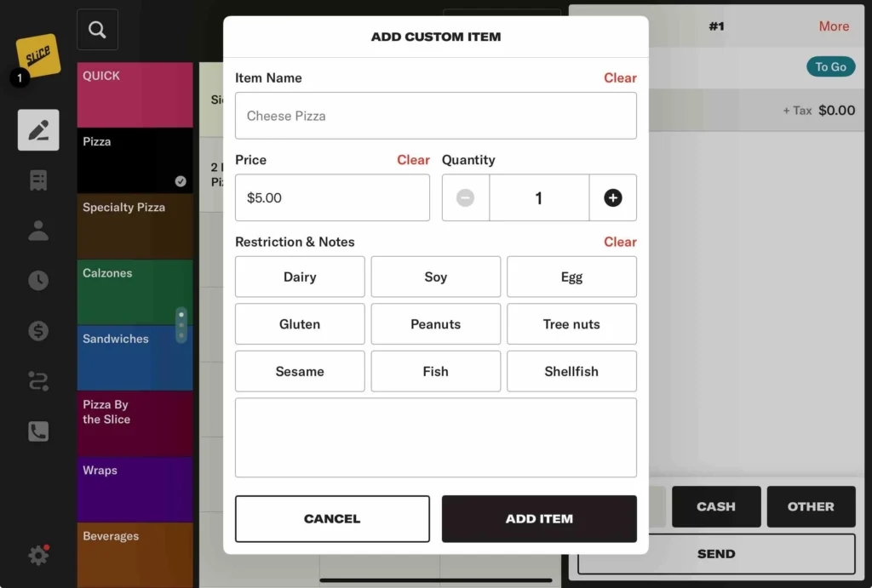Toggle the Shellfish restriction

571,371
